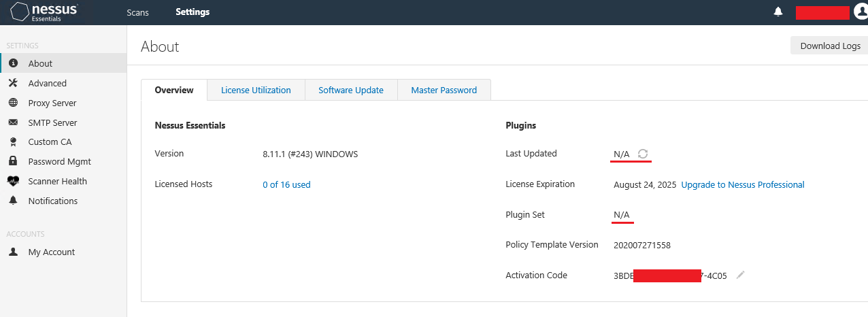868x317 pixels.
Task: Refresh plugins with Last Updated reload icon
Action: 643,154
